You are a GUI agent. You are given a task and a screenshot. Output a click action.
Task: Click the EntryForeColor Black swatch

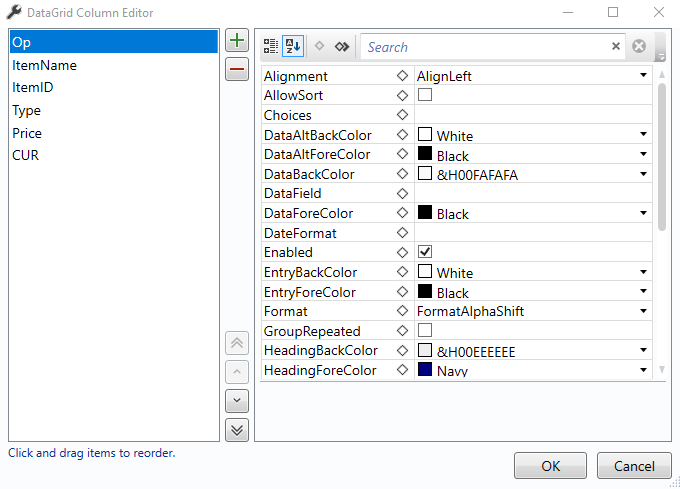coord(425,291)
